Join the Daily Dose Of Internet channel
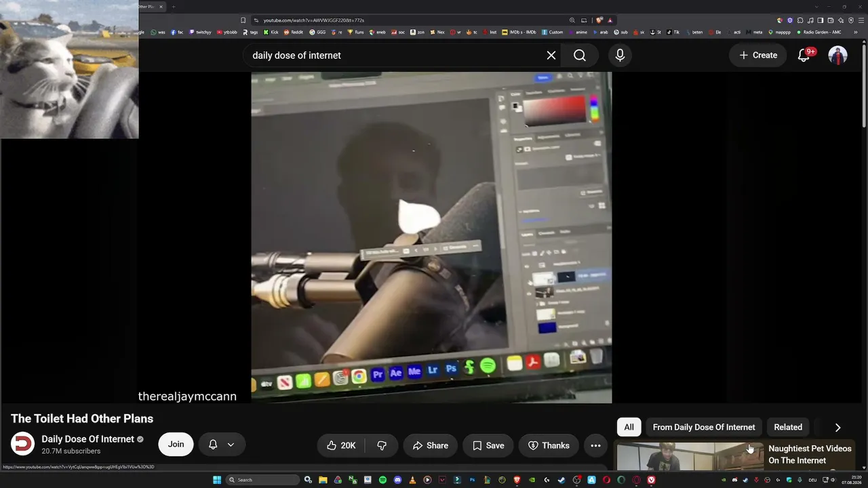Image resolution: width=868 pixels, height=488 pixels. coord(176,444)
